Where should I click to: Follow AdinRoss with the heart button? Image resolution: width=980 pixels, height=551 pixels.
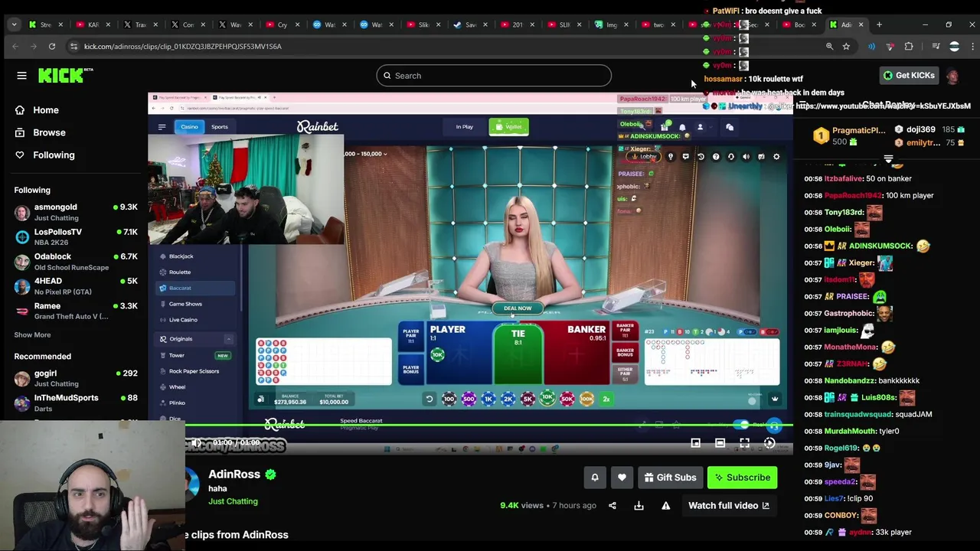tap(622, 478)
